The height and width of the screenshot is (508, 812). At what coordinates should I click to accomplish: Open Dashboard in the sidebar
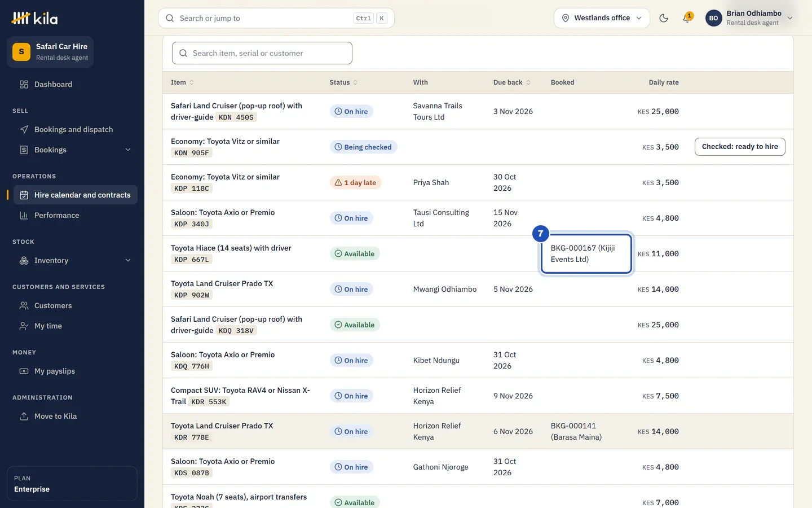(x=76, y=85)
